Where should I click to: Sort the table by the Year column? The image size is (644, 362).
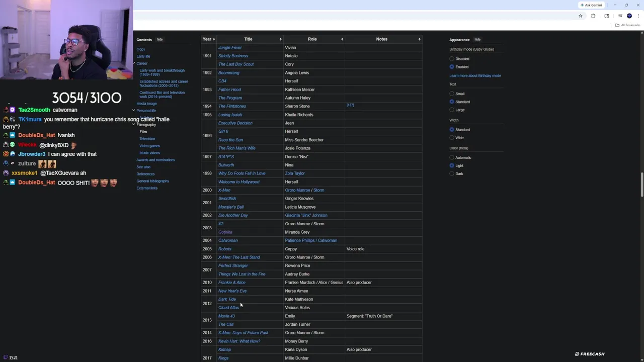[208, 39]
